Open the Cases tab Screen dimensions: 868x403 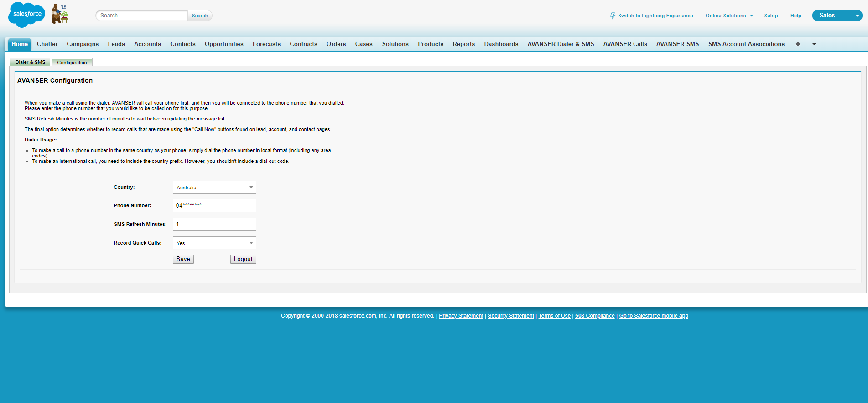pos(364,44)
